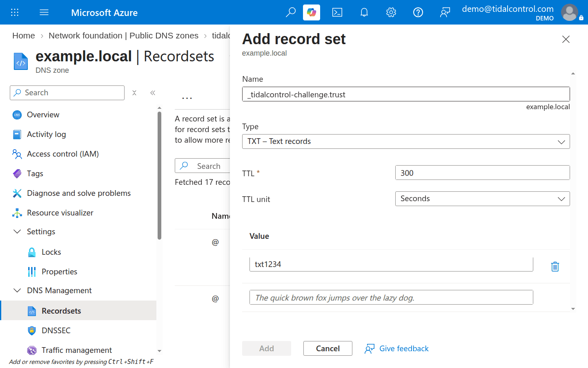The image size is (588, 368).
Task: Go to Home breadcrumb
Action: coord(24,36)
